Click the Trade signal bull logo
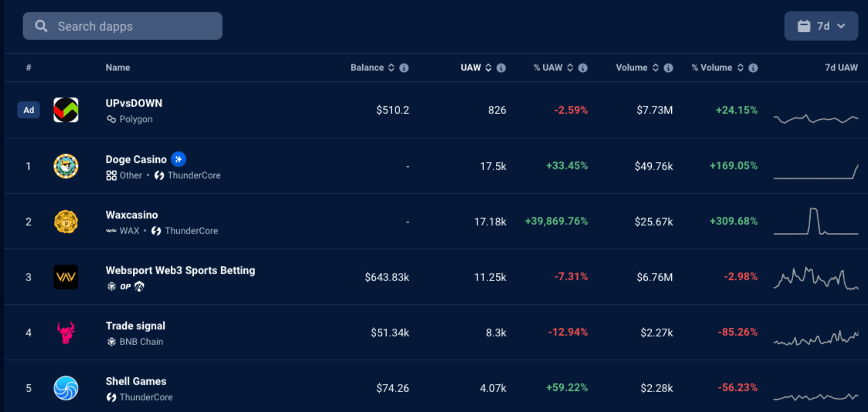 pos(66,332)
